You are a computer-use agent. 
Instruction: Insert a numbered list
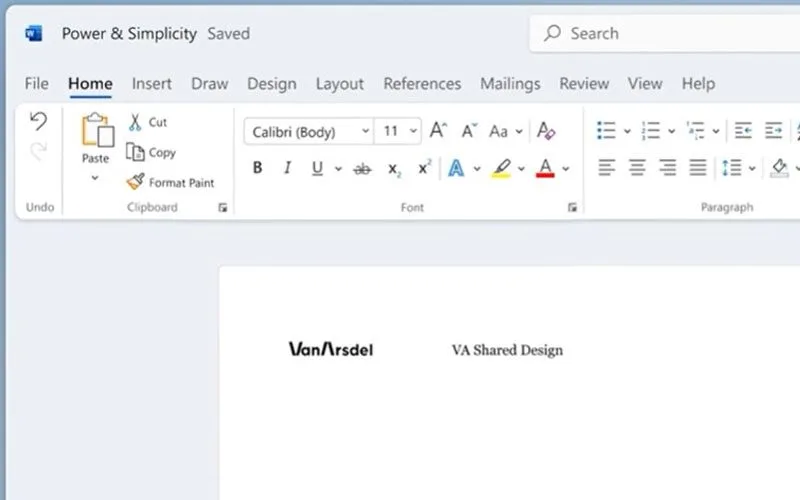click(651, 131)
